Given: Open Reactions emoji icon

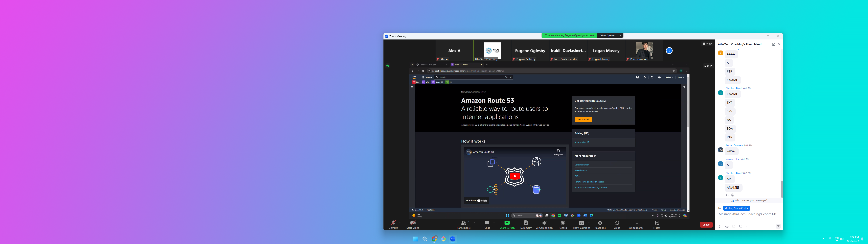Looking at the screenshot, I should pyautogui.click(x=600, y=223).
